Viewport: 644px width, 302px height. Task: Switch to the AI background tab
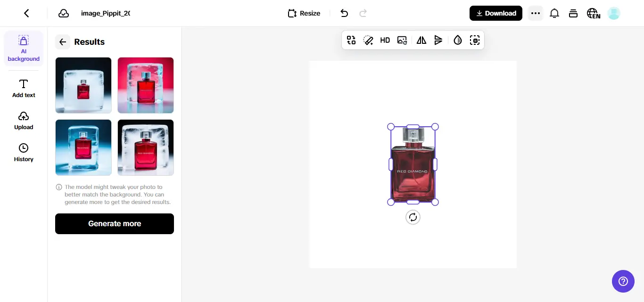(24, 49)
